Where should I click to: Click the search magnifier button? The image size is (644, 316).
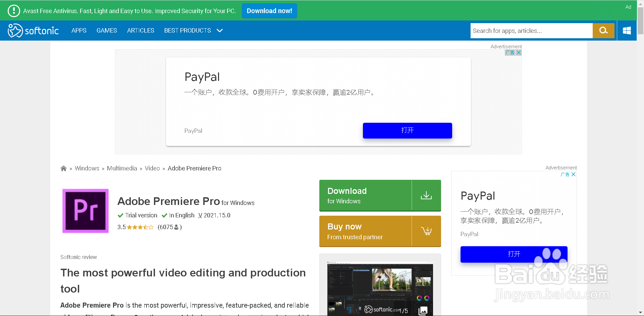603,31
